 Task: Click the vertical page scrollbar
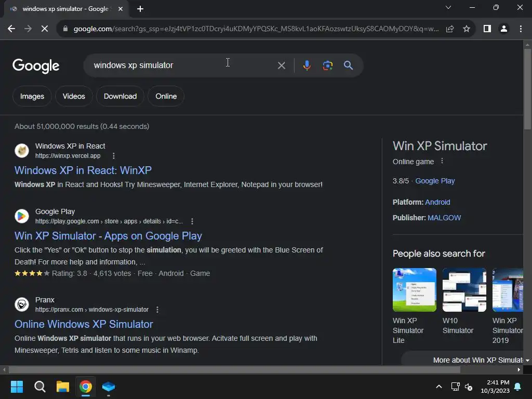[x=527, y=89]
